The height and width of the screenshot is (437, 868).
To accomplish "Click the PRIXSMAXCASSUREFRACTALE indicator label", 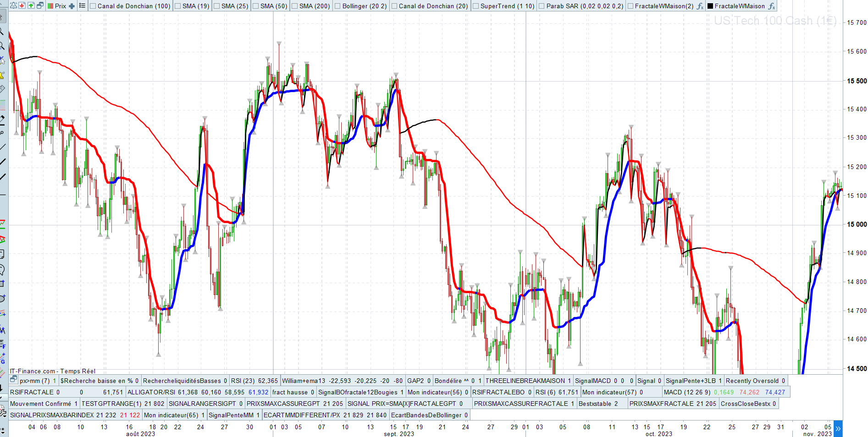I will point(521,404).
